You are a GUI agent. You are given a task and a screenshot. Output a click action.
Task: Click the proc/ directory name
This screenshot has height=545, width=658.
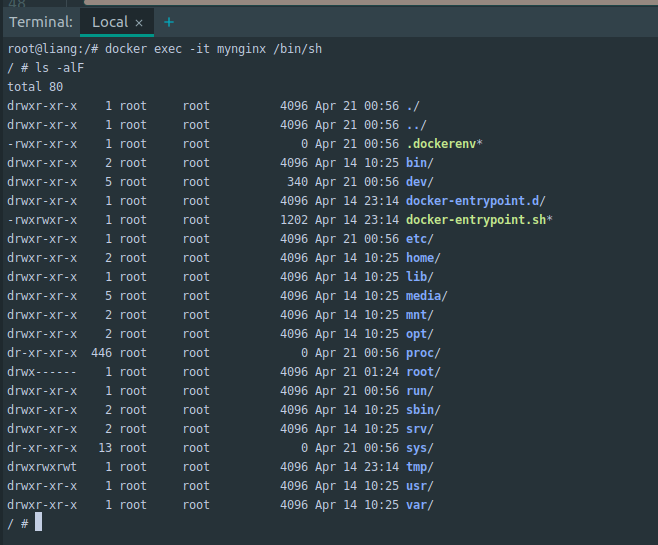[x=423, y=353]
